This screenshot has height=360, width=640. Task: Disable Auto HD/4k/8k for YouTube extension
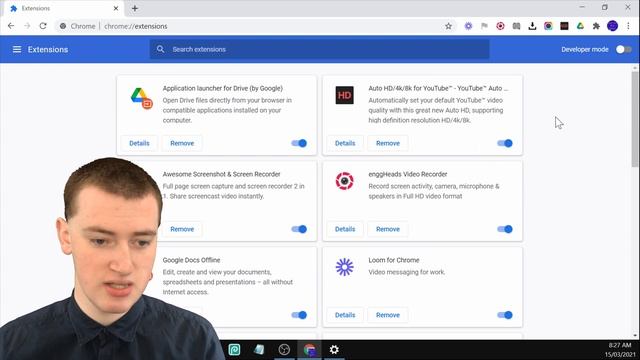click(505, 143)
